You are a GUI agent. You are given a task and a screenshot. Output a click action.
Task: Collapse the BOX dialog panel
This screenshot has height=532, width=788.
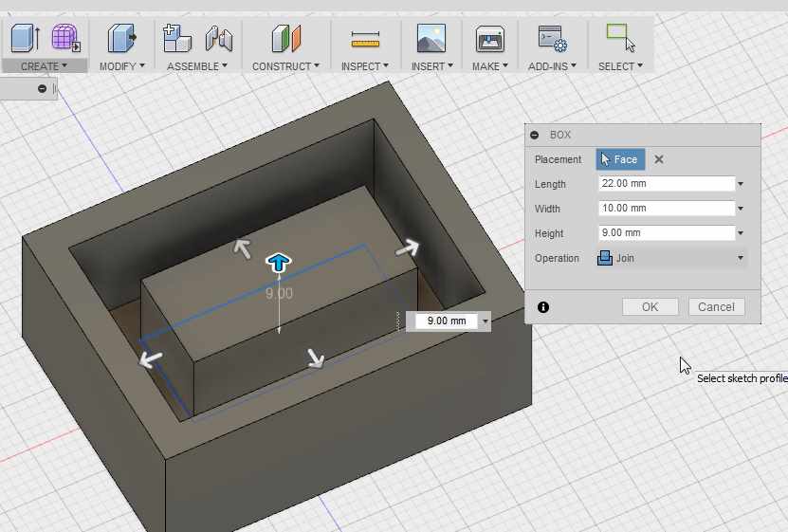point(534,136)
